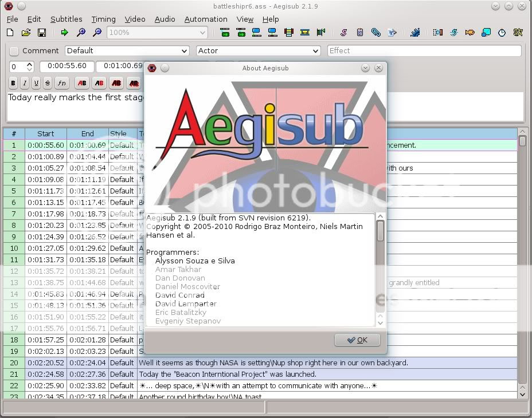The height and width of the screenshot is (418, 532).
Task: Select row number 18 in grid
Action: click(x=14, y=340)
